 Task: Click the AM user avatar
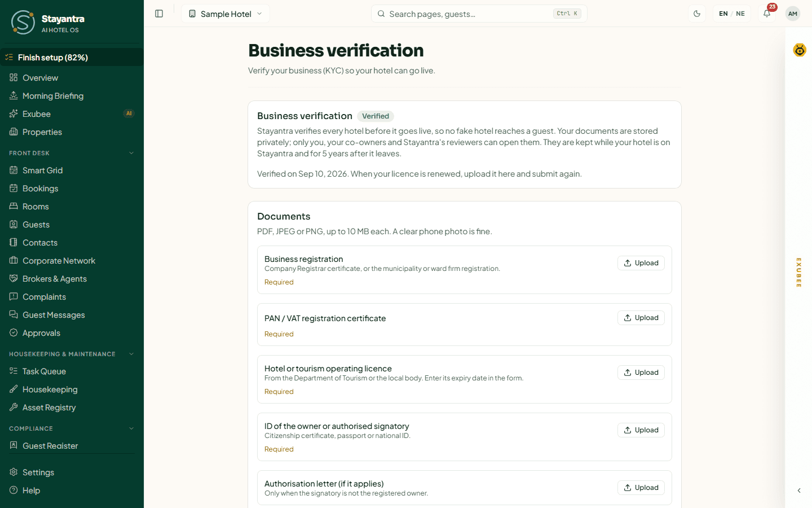coord(793,14)
